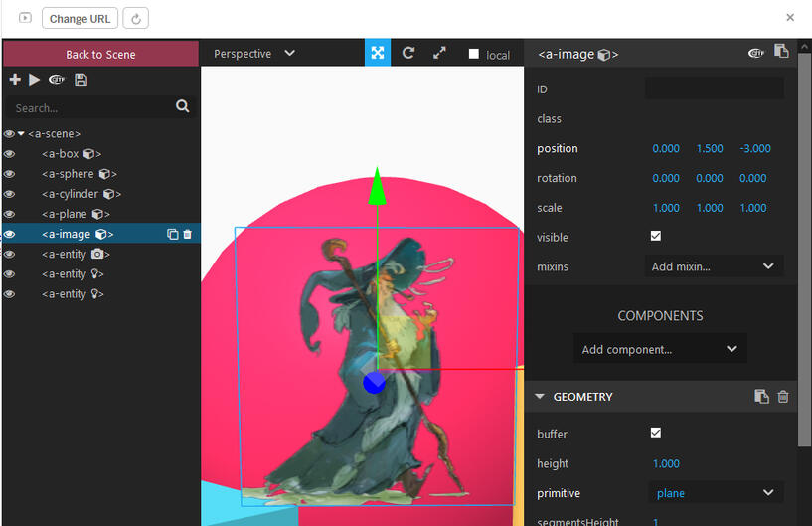Hide the a-sphere entity using eye icon
This screenshot has height=526, width=812.
coord(9,174)
